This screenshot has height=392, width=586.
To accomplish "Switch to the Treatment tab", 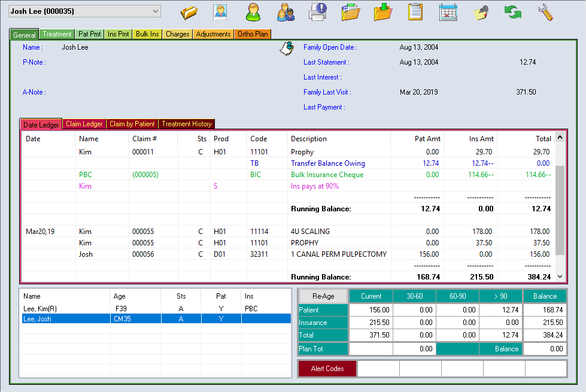I will [57, 34].
